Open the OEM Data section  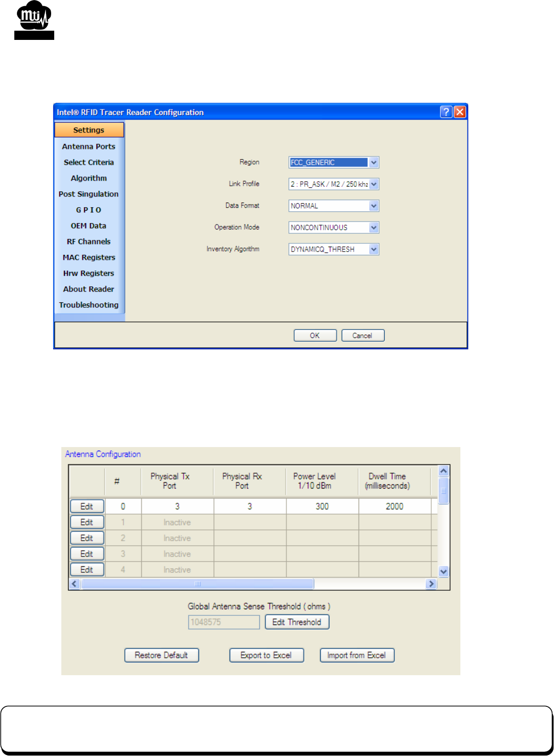(89, 226)
